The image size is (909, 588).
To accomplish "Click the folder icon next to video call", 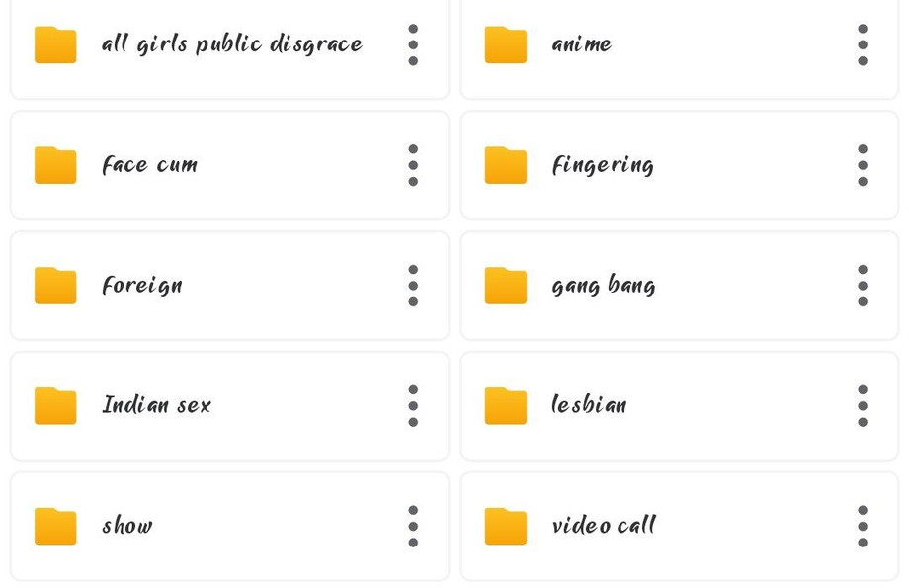I will 505,526.
